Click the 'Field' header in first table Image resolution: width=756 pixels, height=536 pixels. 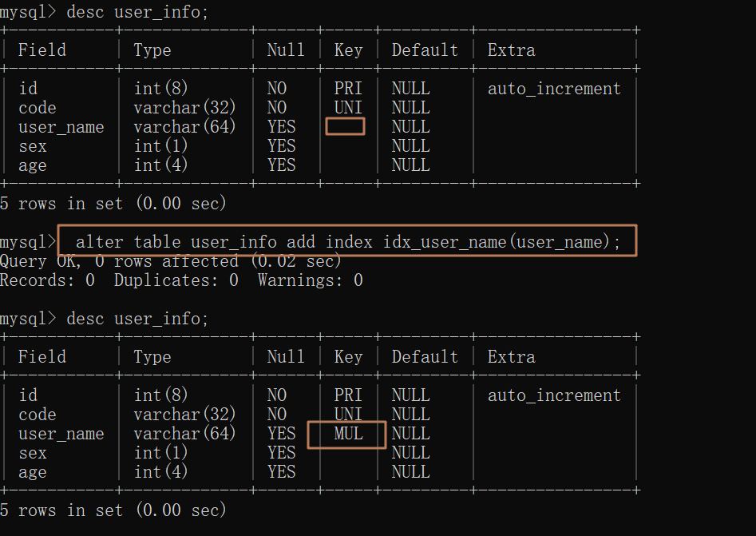click(42, 50)
